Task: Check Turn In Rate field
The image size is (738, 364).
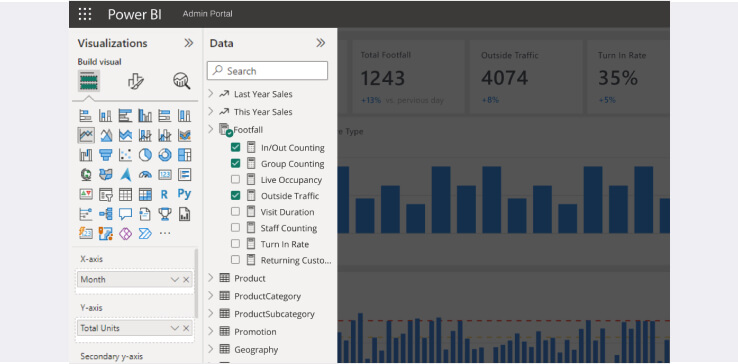Action: tap(235, 244)
